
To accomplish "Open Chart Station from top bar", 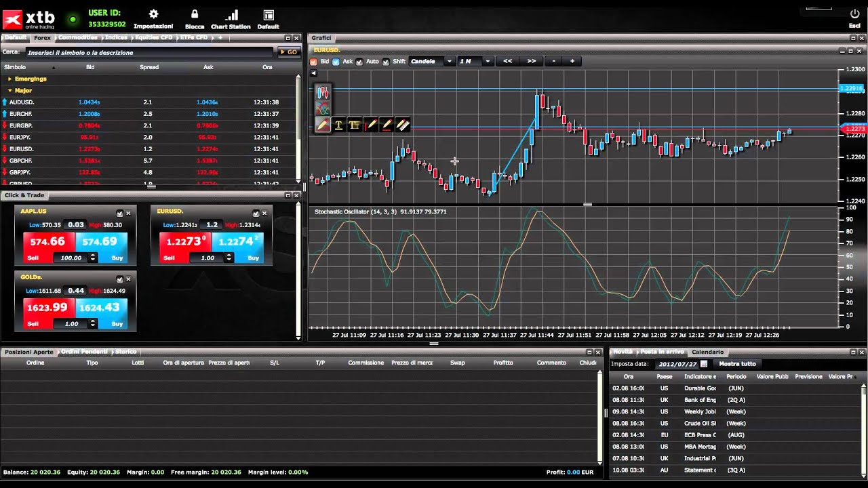I will pyautogui.click(x=231, y=14).
